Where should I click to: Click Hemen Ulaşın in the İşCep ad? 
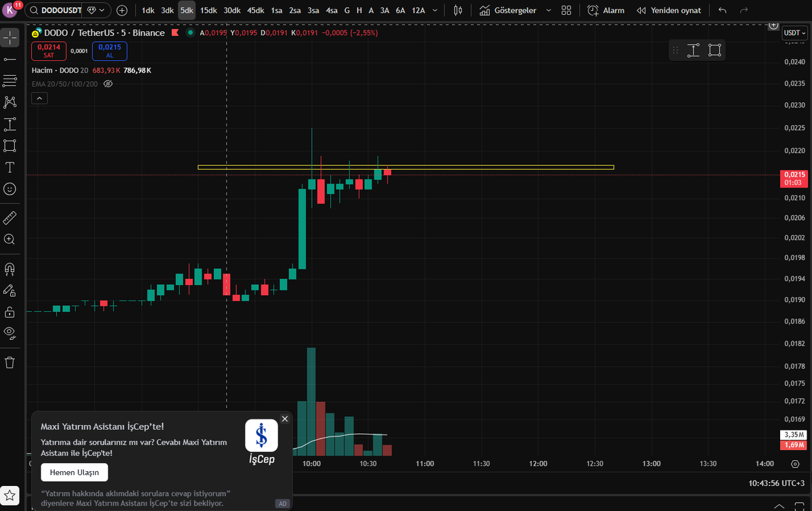74,472
